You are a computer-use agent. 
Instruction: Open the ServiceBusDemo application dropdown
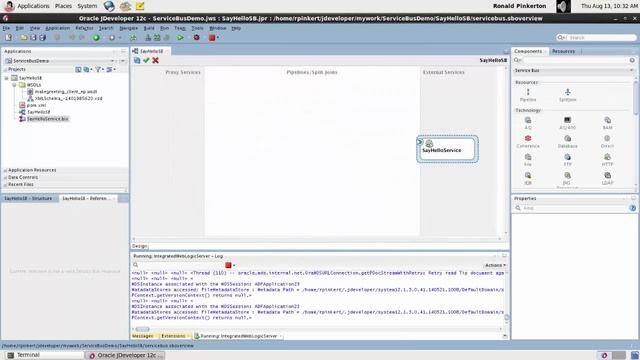113,61
